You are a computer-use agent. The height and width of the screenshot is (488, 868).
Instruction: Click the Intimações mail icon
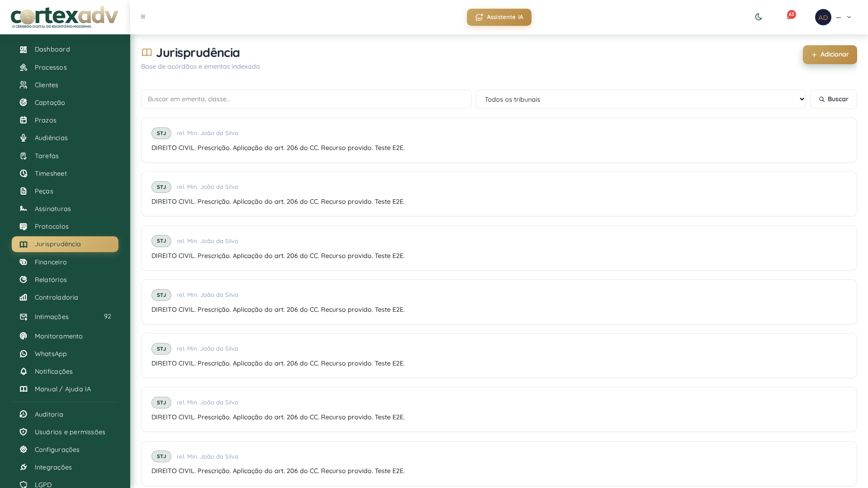point(24,317)
